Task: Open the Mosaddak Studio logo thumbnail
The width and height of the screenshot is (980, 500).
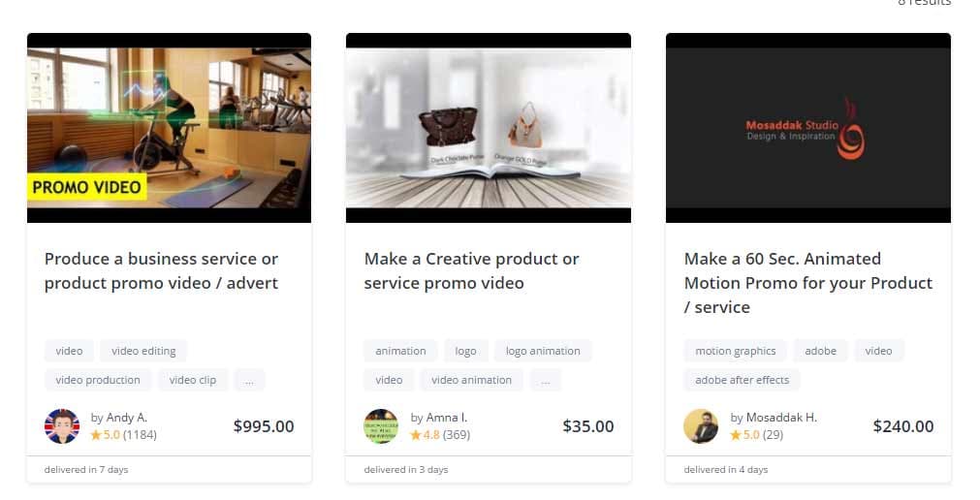Action: [x=808, y=128]
